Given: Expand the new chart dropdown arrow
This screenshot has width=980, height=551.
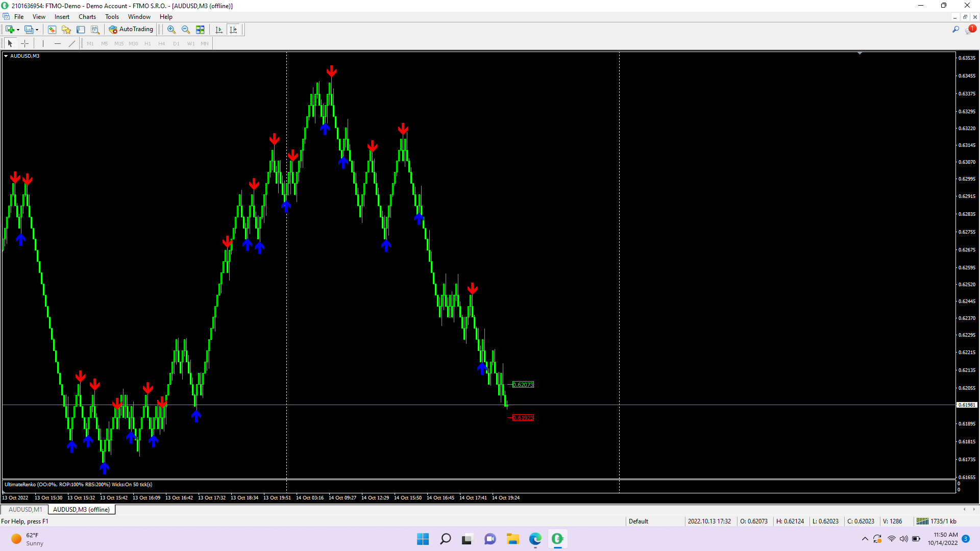Looking at the screenshot, I should 18,30.
